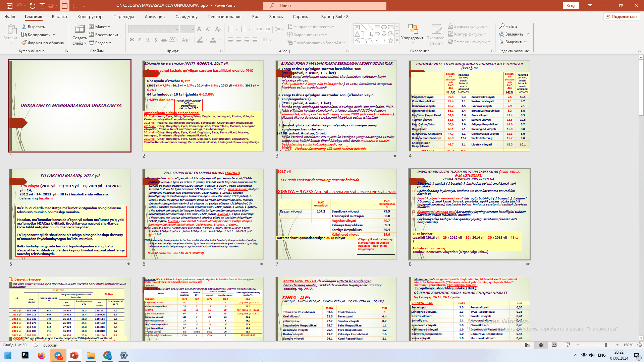Viewport: 644px width, 362px height.
Task: Open Firefox from the taskbar
Action: (42, 355)
